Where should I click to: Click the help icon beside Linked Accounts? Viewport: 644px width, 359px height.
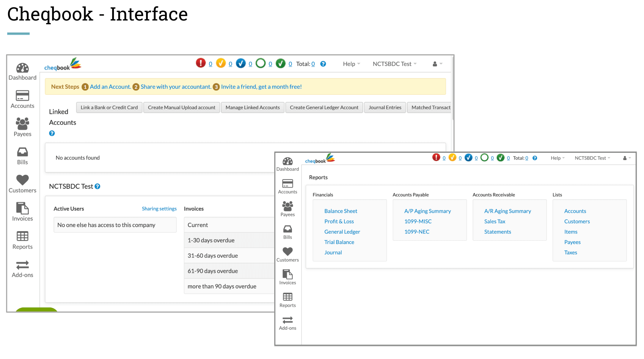tap(52, 133)
